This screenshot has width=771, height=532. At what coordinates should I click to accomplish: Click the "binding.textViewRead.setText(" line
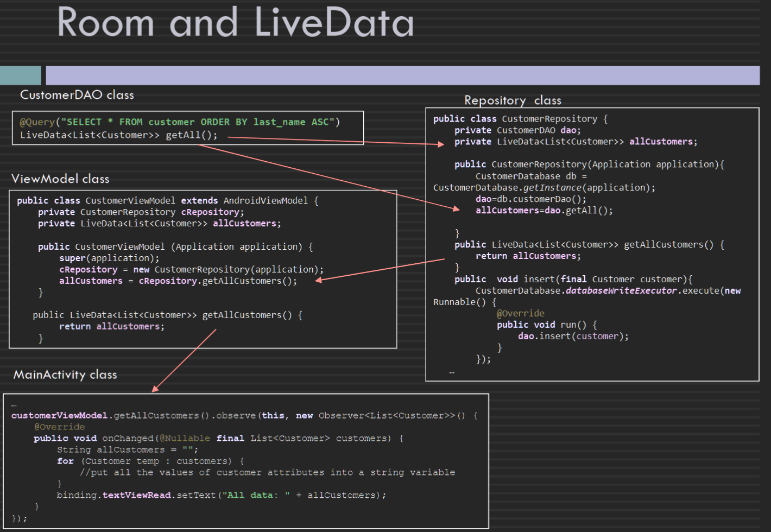click(222, 496)
